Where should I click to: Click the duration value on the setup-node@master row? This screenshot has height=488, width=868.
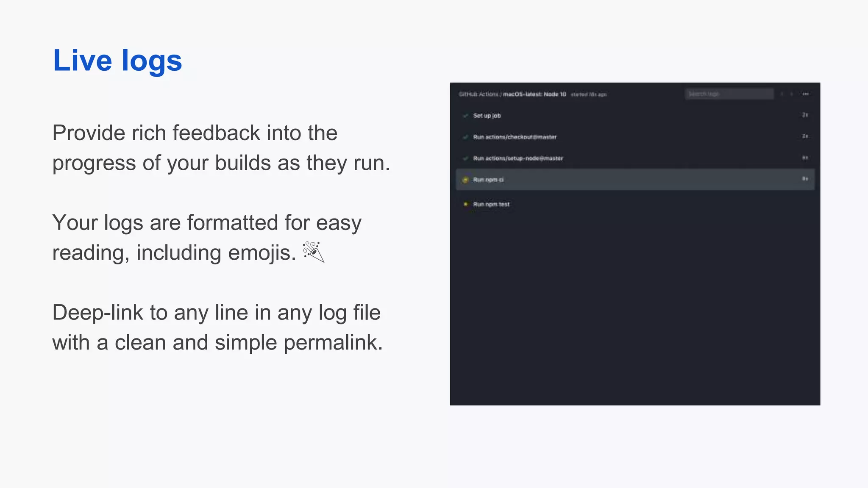click(x=805, y=158)
